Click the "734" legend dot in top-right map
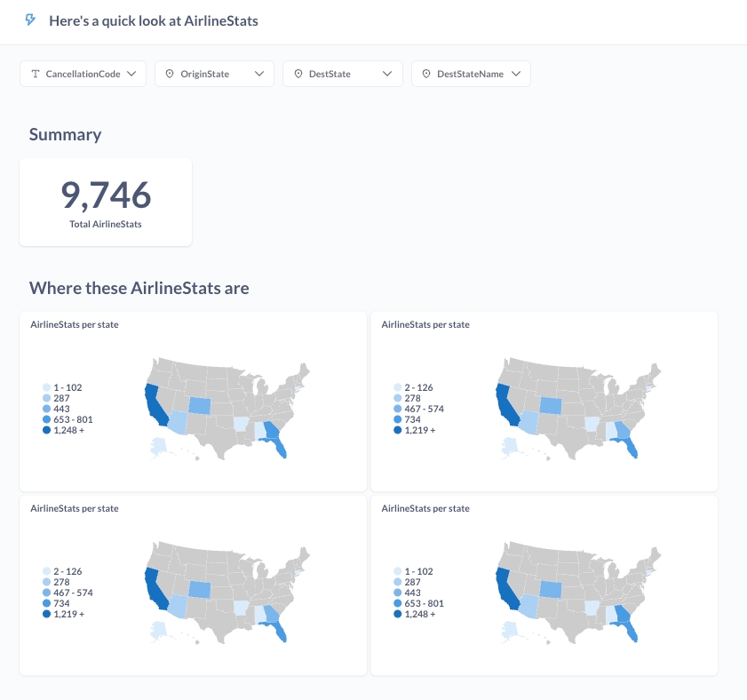Viewport: 747px width, 700px height. (397, 419)
